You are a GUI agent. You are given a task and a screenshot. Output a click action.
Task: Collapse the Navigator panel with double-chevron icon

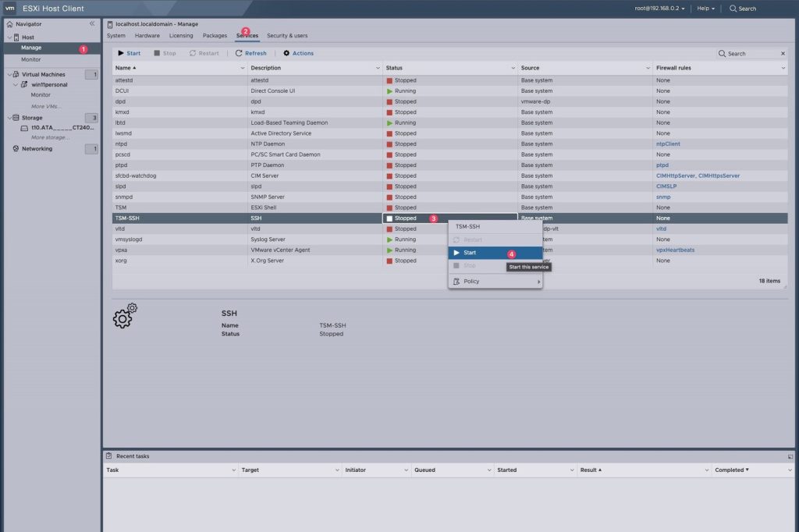92,23
